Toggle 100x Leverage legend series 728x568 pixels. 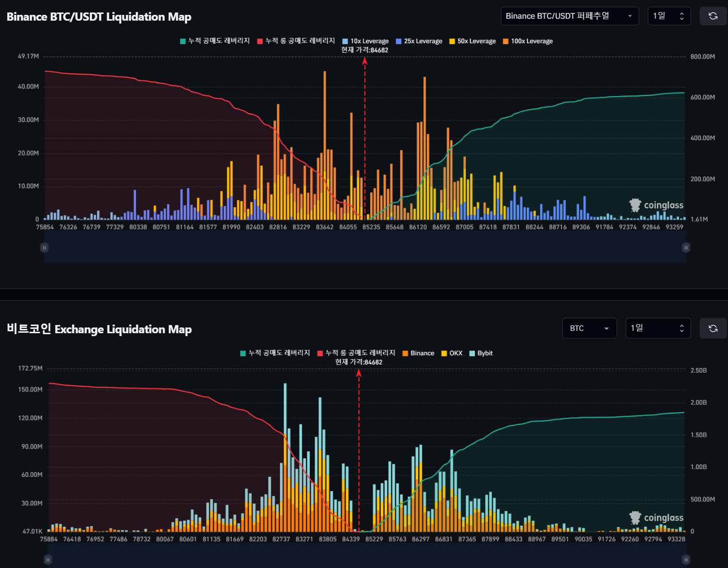528,41
